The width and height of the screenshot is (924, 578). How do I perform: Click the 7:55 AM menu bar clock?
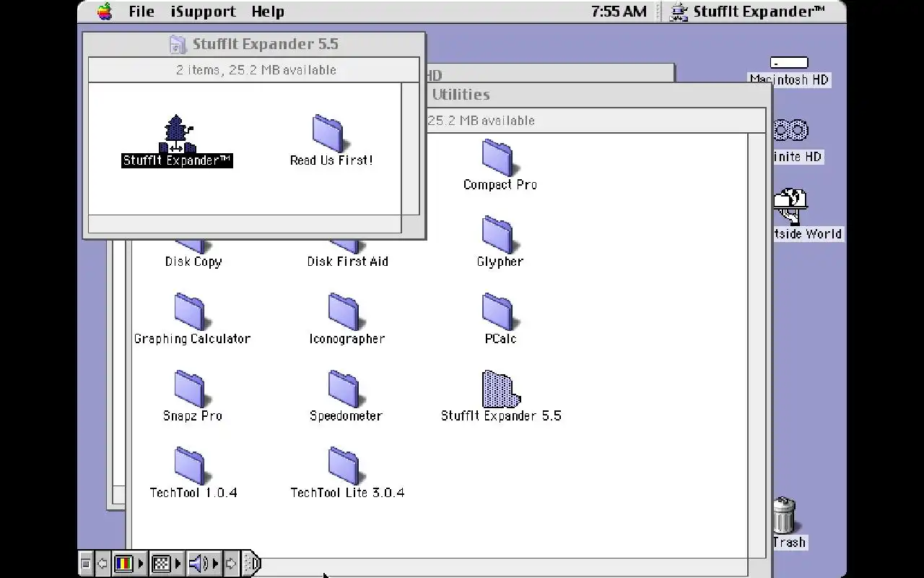pos(619,12)
